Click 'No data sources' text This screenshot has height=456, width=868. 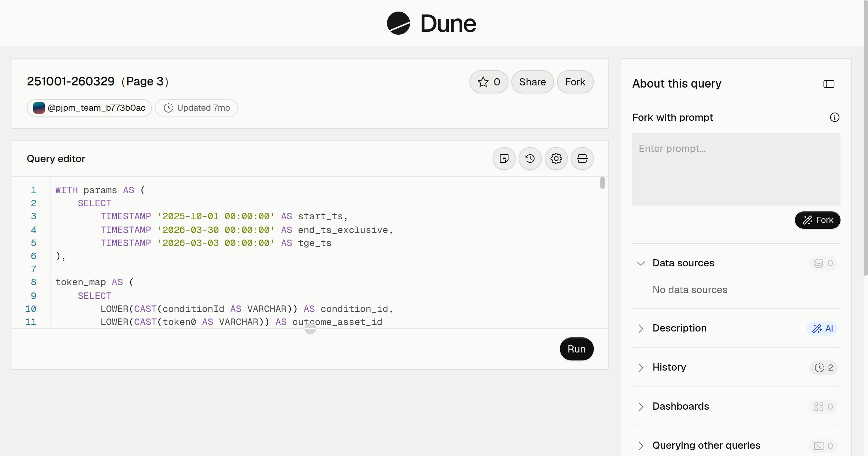(x=690, y=290)
